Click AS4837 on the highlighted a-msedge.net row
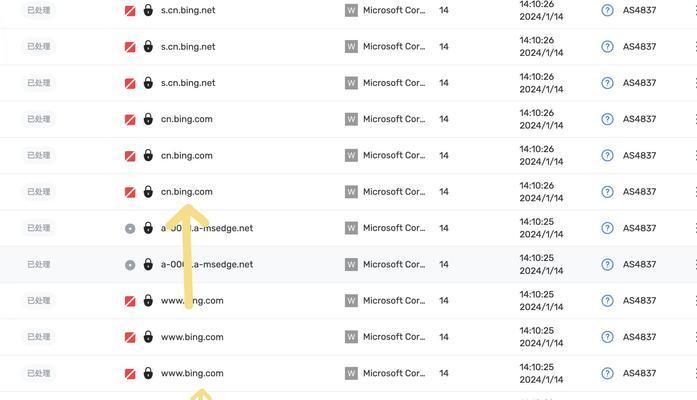 (x=639, y=264)
